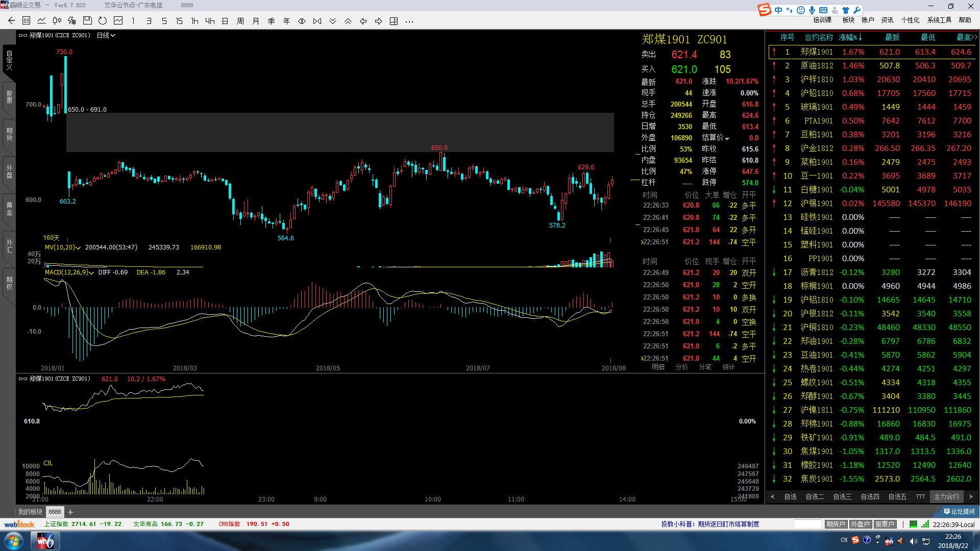Click the refresh circular arrow icon
Screen dimensions: 980x551
[103, 21]
